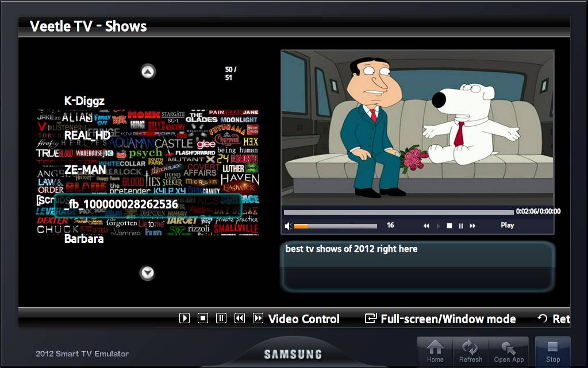This screenshot has height=368, width=588.
Task: Choose the Barbara channel
Action: click(x=84, y=239)
